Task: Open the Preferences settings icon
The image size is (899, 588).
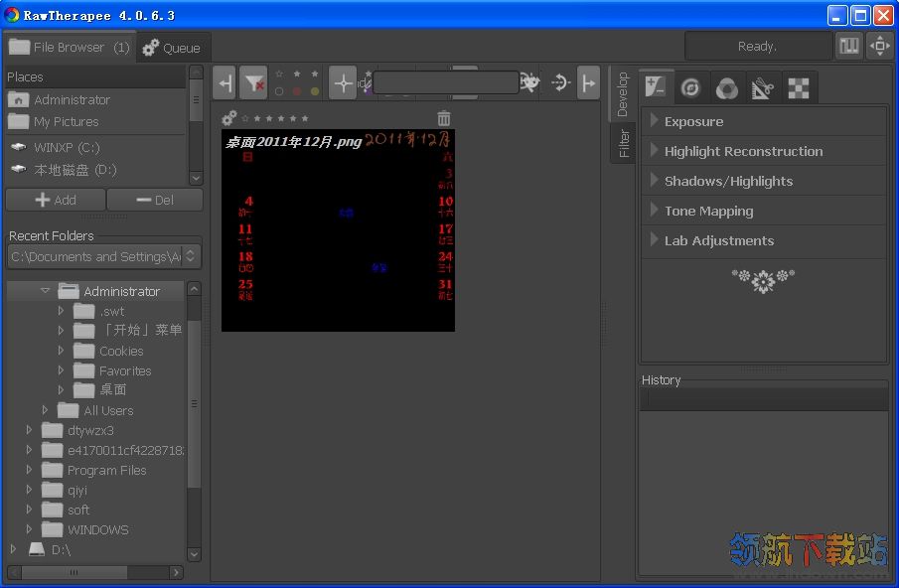Action: pyautogui.click(x=849, y=46)
